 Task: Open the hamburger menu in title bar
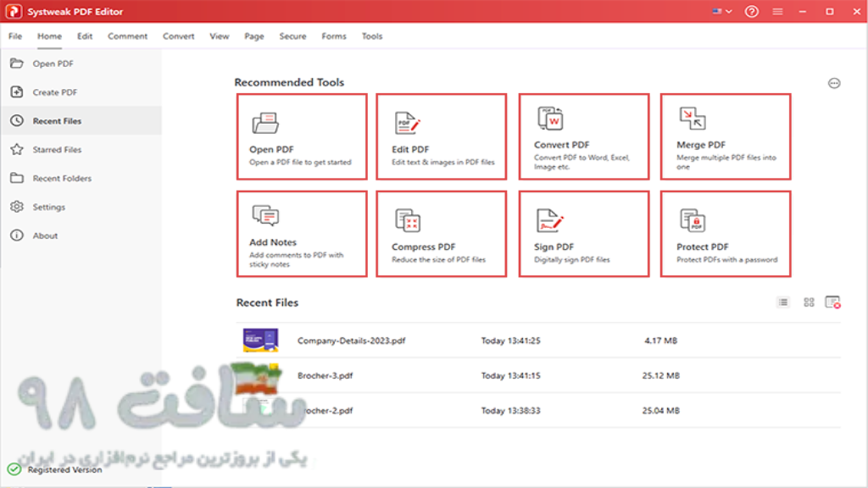[x=778, y=12]
